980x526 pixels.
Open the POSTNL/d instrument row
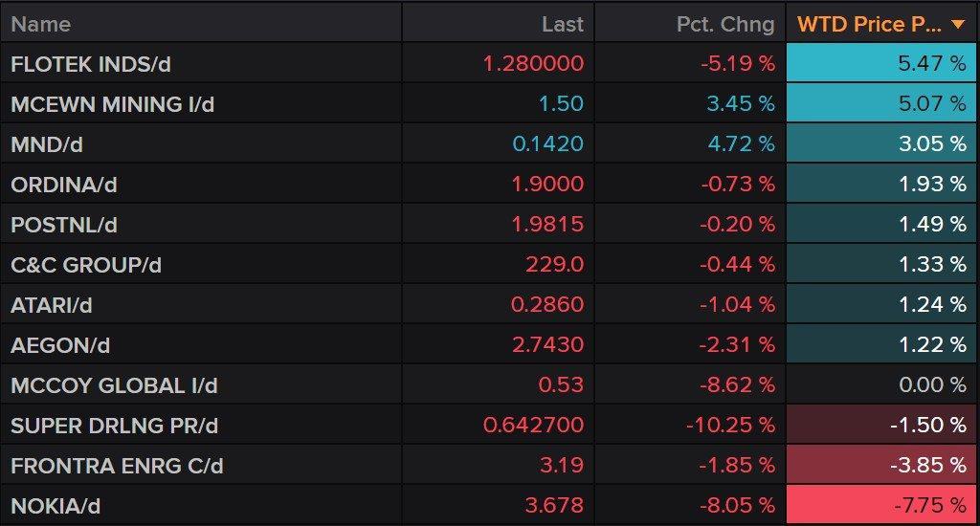pos(64,226)
